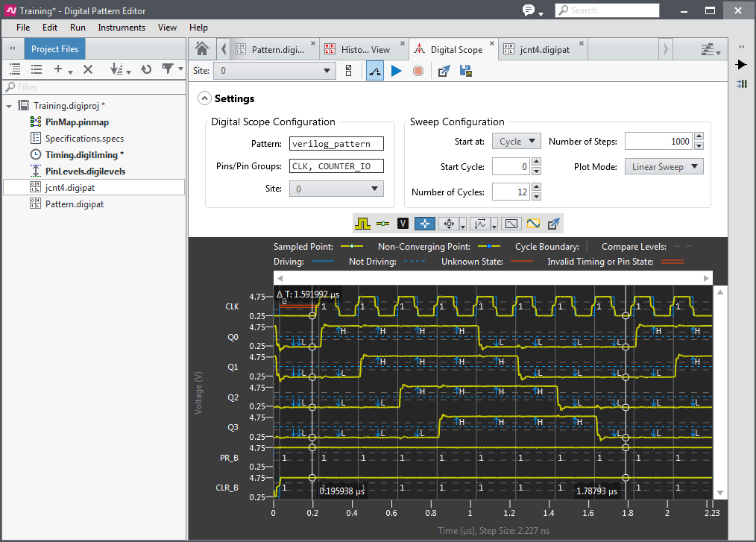The height and width of the screenshot is (542, 756).
Task: Open the site selection checklist icon
Action: [349, 71]
